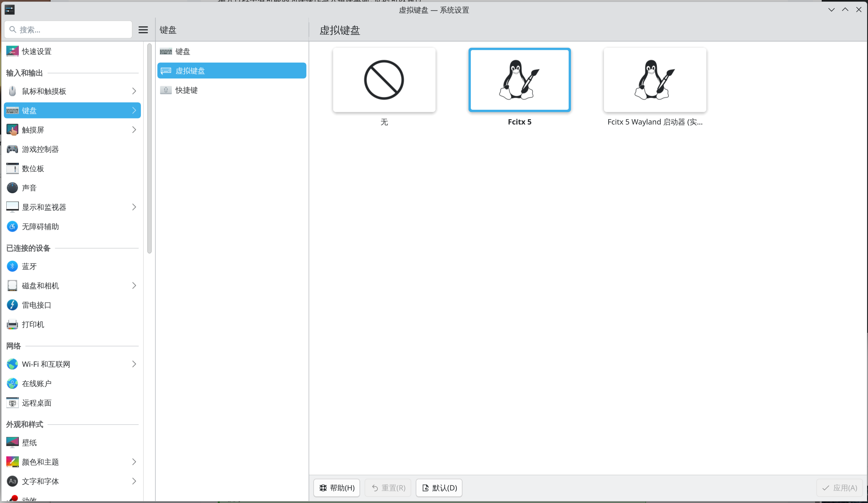Screen dimensions: 868x503
Task: Click the Bluetooth (蓝牙) icon
Action: pyautogui.click(x=12, y=267)
